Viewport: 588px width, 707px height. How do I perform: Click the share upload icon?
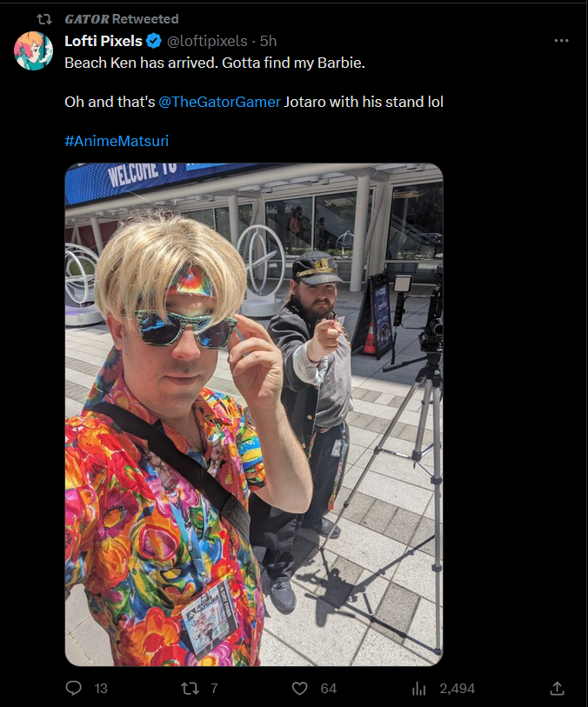pyautogui.click(x=558, y=688)
